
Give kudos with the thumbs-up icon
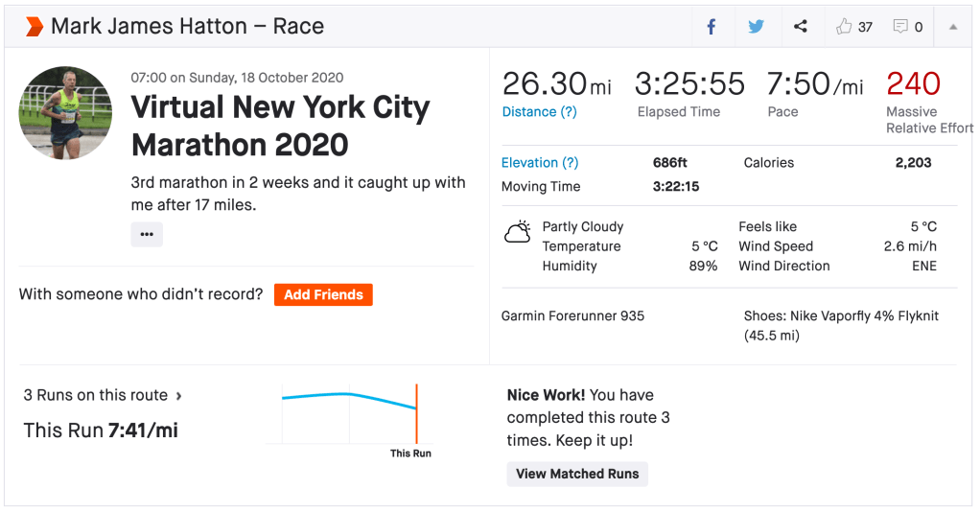click(x=845, y=27)
